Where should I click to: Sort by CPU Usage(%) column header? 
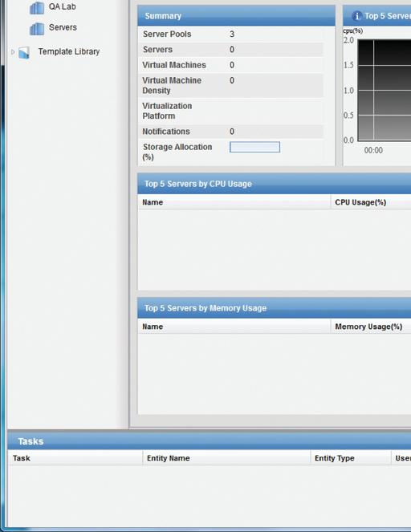pos(371,202)
